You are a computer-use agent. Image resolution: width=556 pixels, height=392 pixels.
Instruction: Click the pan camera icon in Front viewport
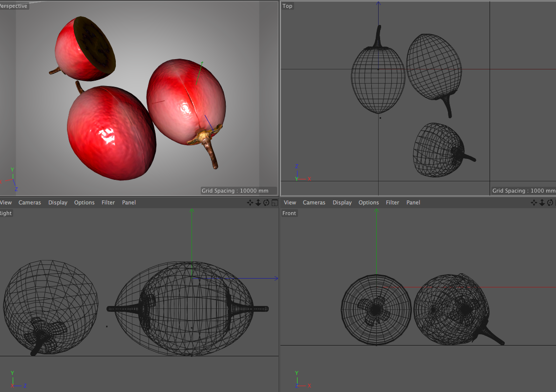point(534,203)
